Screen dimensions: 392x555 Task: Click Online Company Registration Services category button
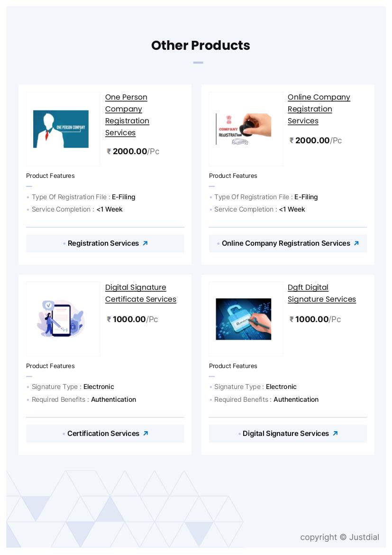(286, 243)
